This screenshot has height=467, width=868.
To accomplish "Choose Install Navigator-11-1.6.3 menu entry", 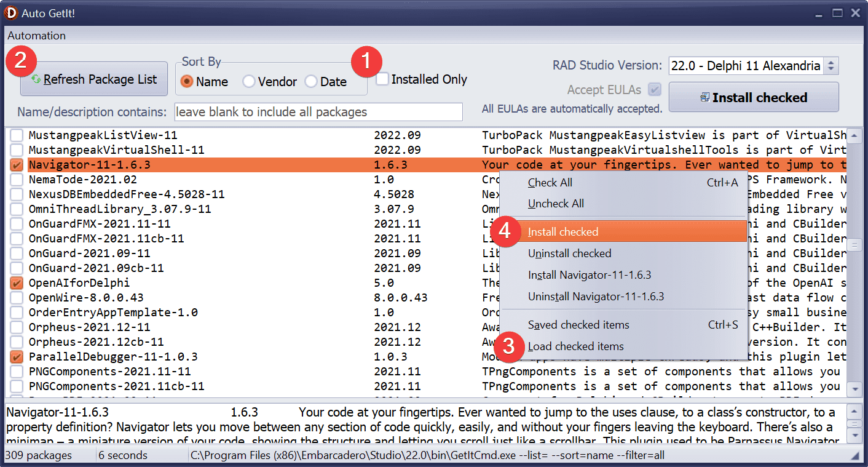I will click(x=624, y=275).
